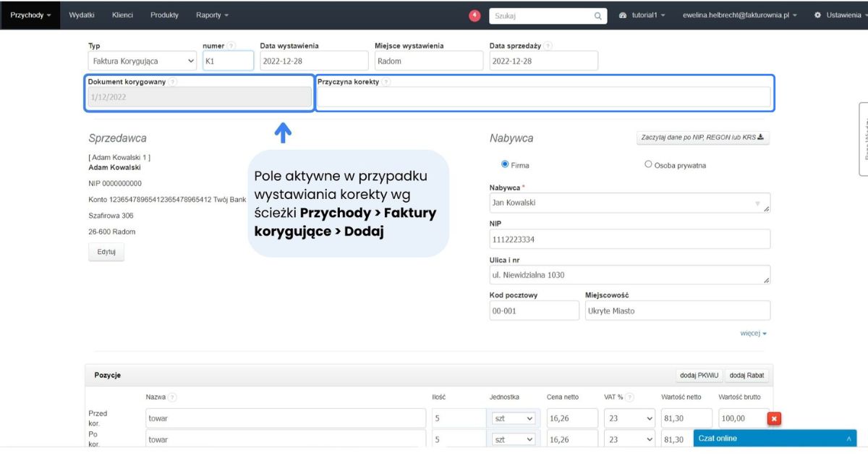This screenshot has width=868, height=456.
Task: Open the red notifications badge showing 4
Action: click(x=475, y=15)
